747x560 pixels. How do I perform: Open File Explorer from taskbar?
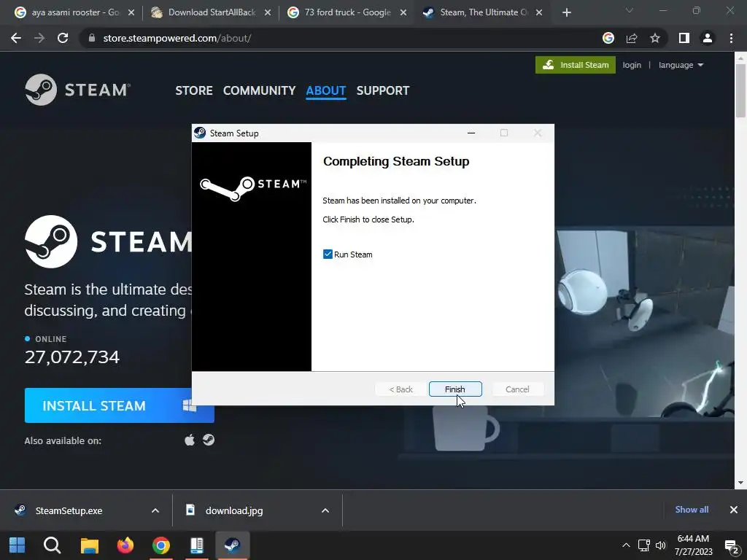tap(89, 545)
